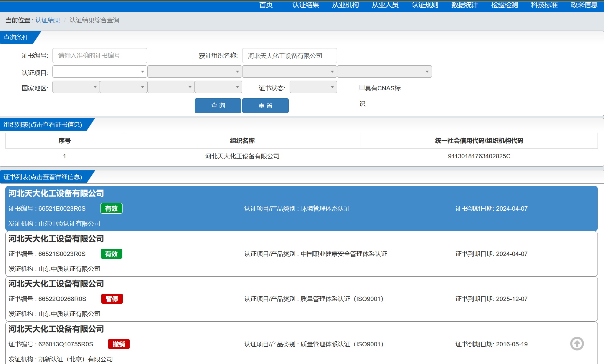Click the scroll-to-top arrow icon

coord(577,343)
